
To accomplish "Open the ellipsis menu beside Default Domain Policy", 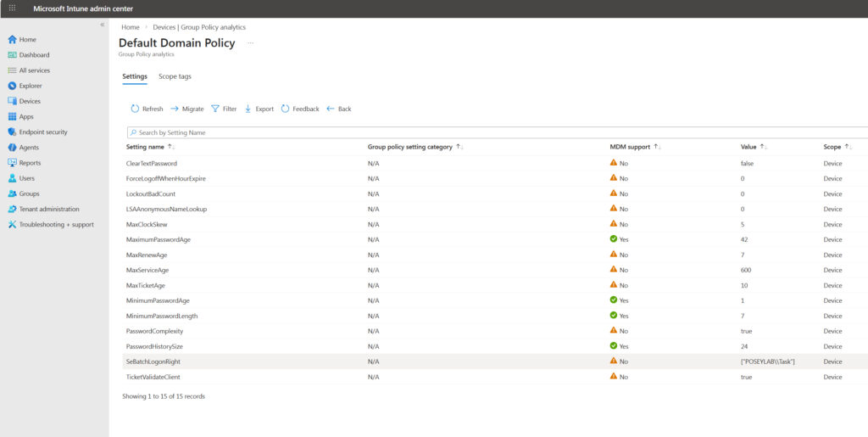I will [250, 43].
